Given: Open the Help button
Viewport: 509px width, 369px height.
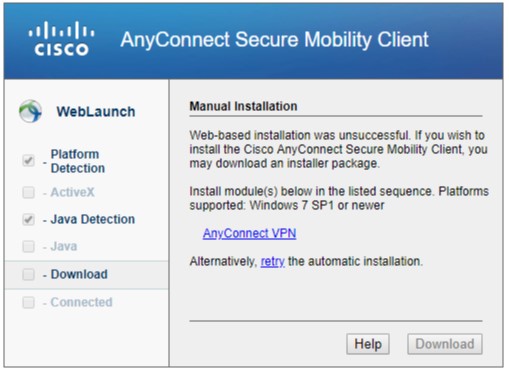Looking at the screenshot, I should 368,344.
